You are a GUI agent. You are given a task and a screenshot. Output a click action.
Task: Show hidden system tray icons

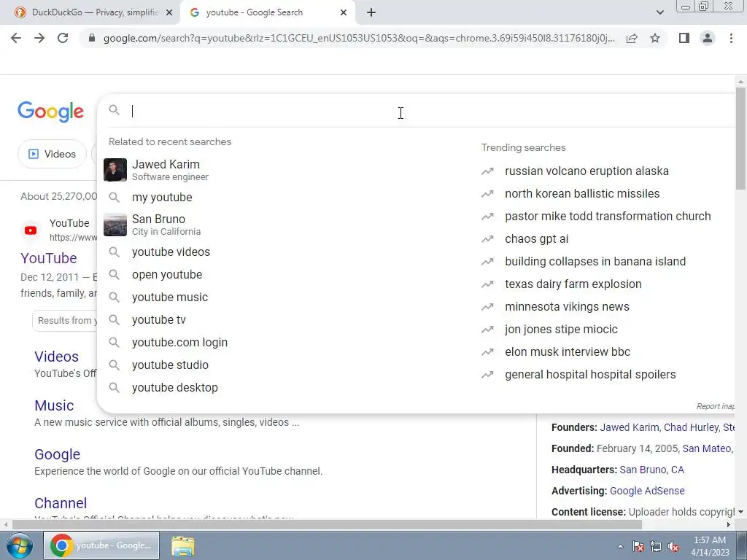(620, 546)
